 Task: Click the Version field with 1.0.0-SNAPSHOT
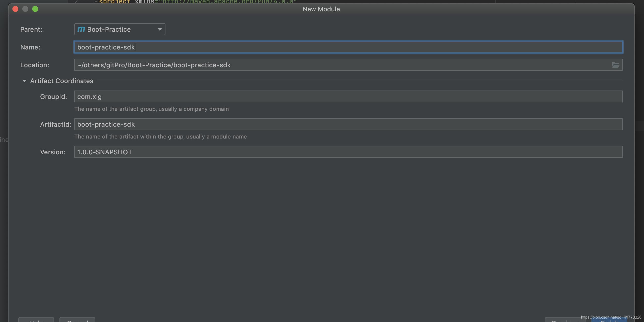tap(348, 152)
